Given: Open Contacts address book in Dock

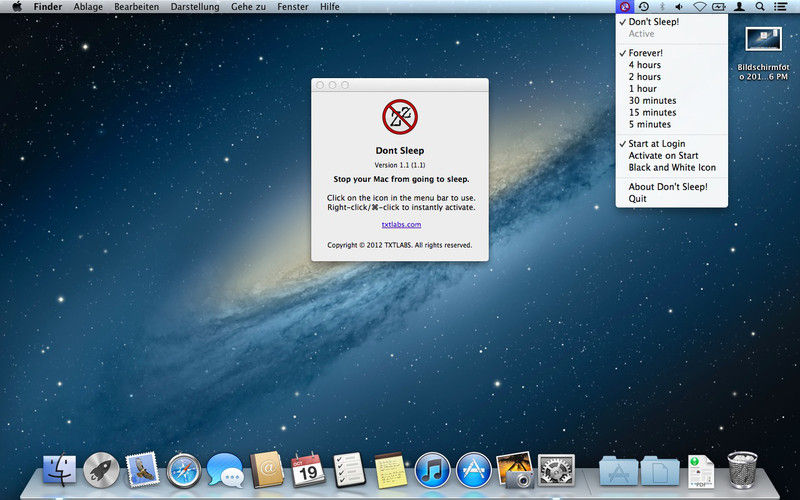Looking at the screenshot, I should pos(266,469).
